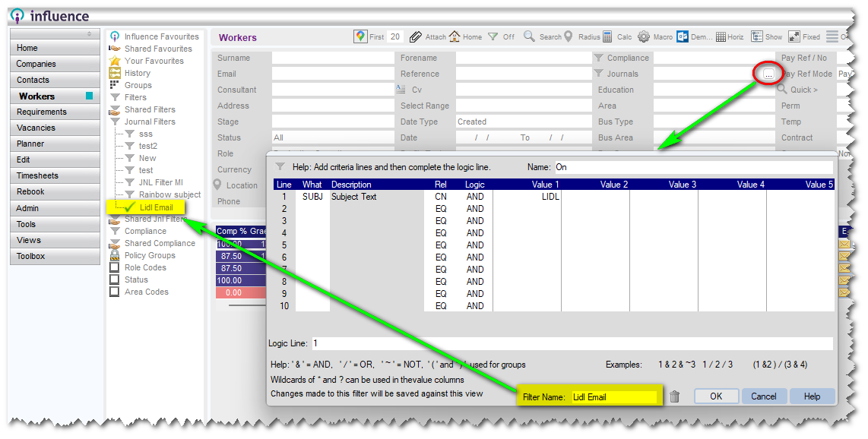This screenshot has width=868, height=439.
Task: Click the Outlook Dem... toolbar icon
Action: point(683,36)
